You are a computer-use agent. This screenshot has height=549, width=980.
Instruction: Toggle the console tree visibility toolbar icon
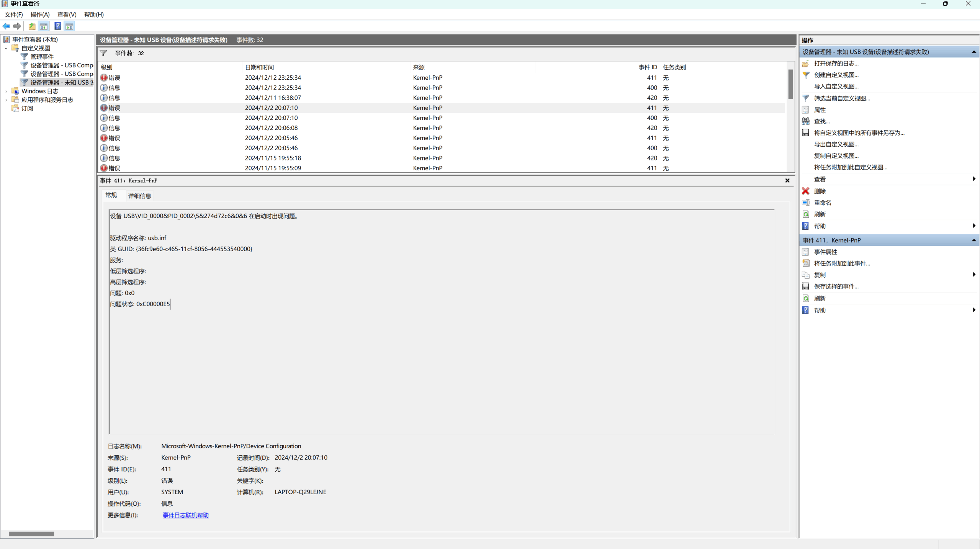(x=44, y=26)
